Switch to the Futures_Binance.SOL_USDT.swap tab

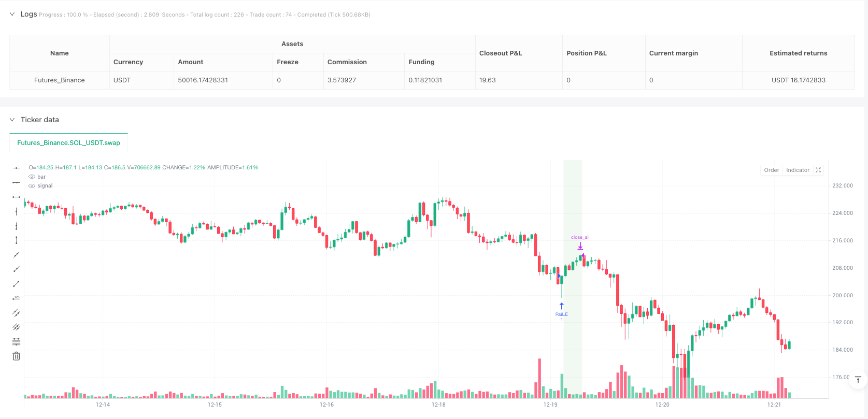pos(68,143)
